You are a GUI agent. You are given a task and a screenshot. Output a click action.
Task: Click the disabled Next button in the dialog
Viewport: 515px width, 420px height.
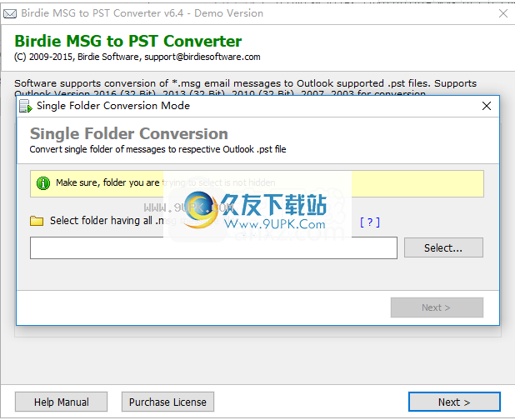[x=437, y=307]
